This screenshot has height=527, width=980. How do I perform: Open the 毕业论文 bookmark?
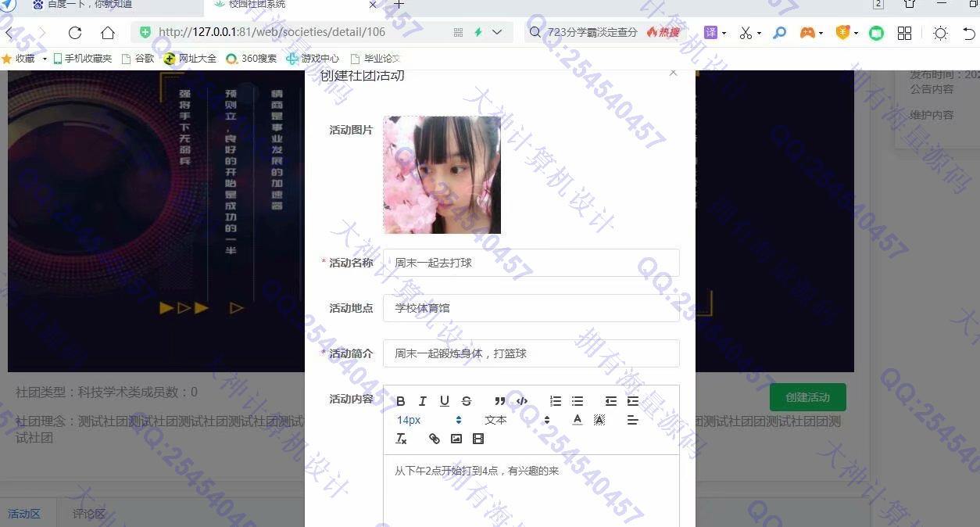pyautogui.click(x=375, y=58)
